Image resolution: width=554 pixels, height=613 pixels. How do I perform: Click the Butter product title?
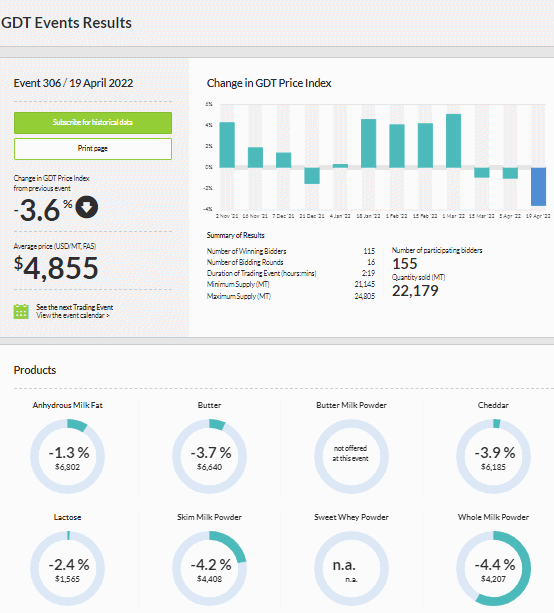click(x=209, y=405)
